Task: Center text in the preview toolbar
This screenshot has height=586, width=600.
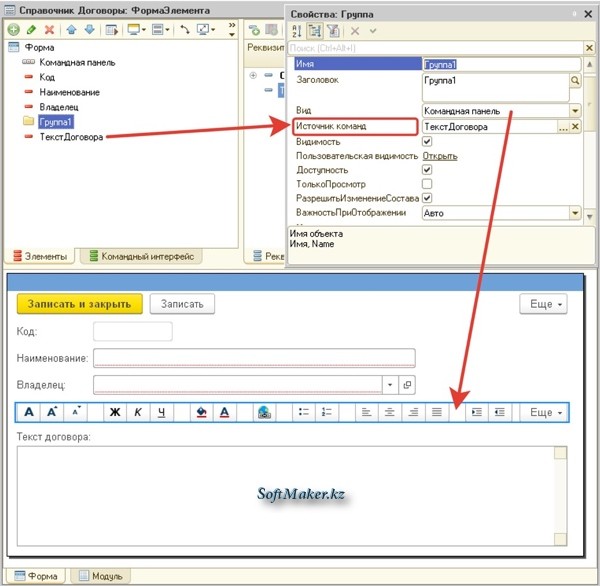Action: (x=390, y=412)
